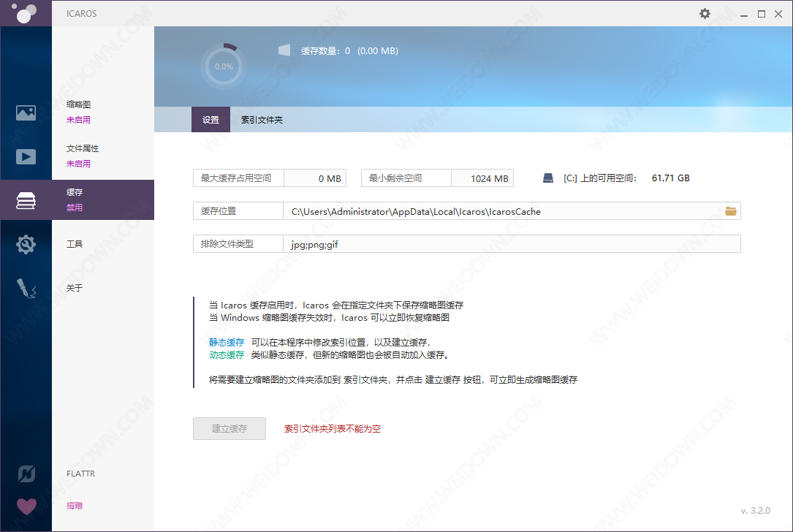This screenshot has height=532, width=793.
Task: Open the thumbnail picture icon in sidebar
Action: pos(26,113)
